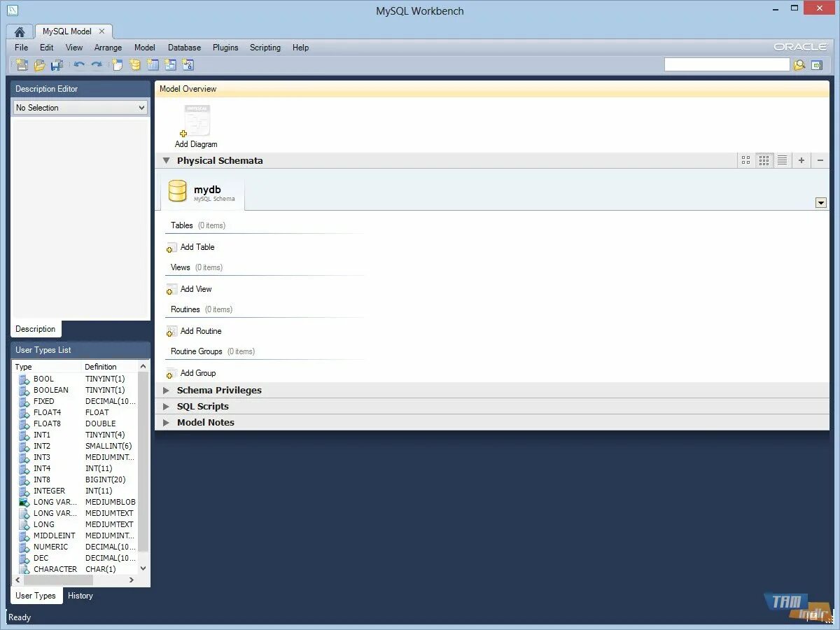The height and width of the screenshot is (630, 840).
Task: Select the CHARACTER user type row
Action: 75,569
